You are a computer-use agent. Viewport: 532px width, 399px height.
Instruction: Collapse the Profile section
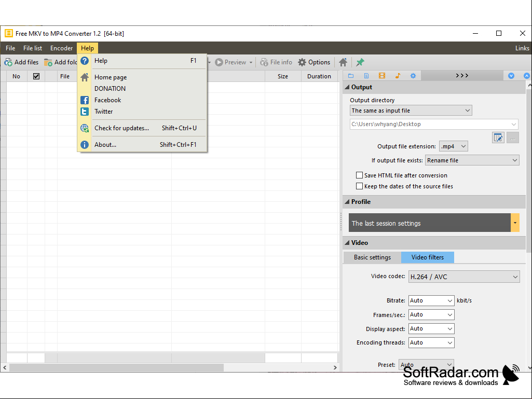(x=347, y=201)
